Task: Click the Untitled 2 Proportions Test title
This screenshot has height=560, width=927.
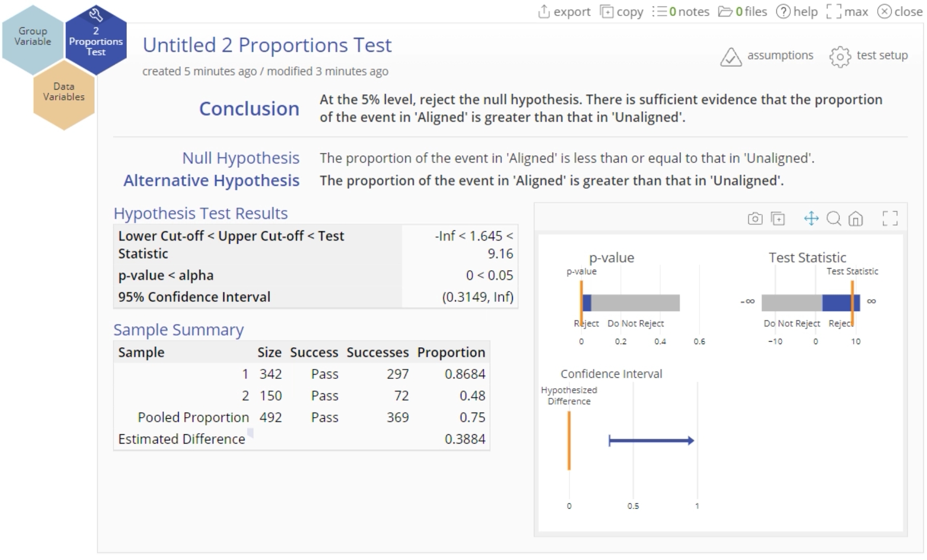Action: [267, 46]
